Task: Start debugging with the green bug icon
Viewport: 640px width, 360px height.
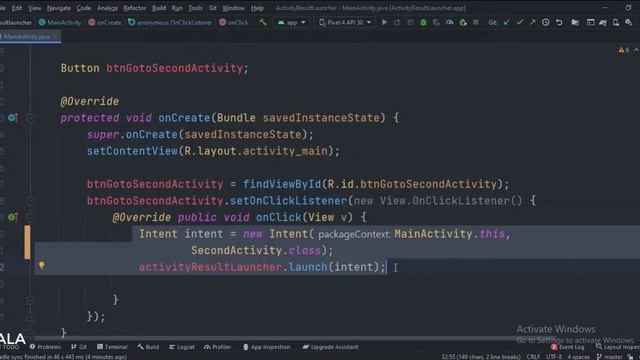Action: tap(423, 22)
